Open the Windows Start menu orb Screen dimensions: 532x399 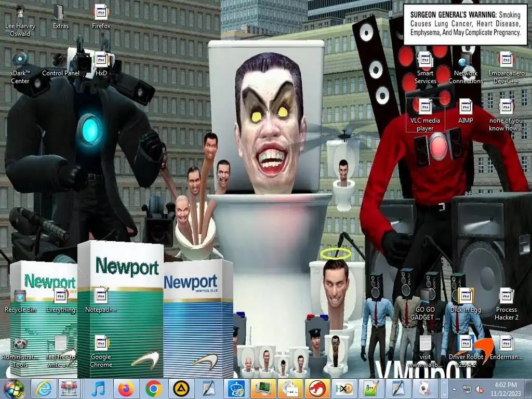14,389
